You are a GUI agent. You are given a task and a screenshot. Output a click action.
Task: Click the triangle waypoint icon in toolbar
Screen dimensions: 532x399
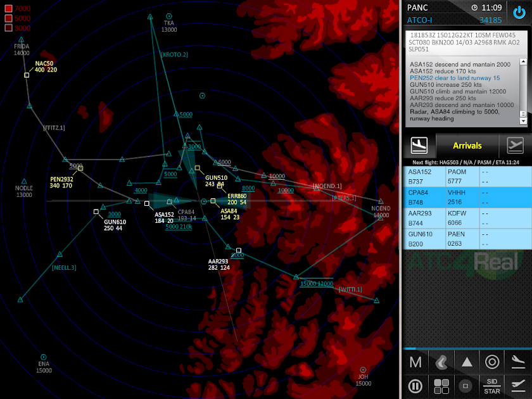[467, 362]
